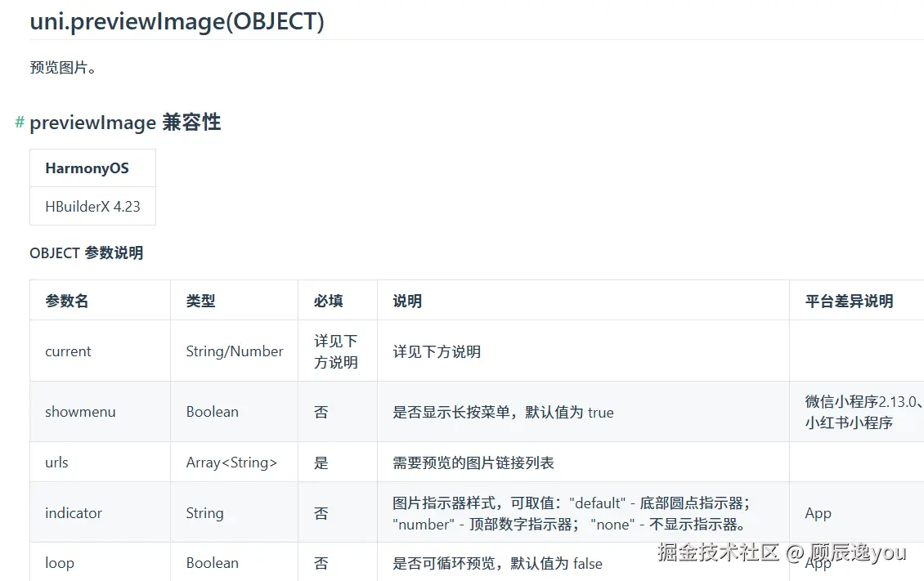Click the # anchor before previewImage 兼容性
This screenshot has height=581, width=924.
20,122
